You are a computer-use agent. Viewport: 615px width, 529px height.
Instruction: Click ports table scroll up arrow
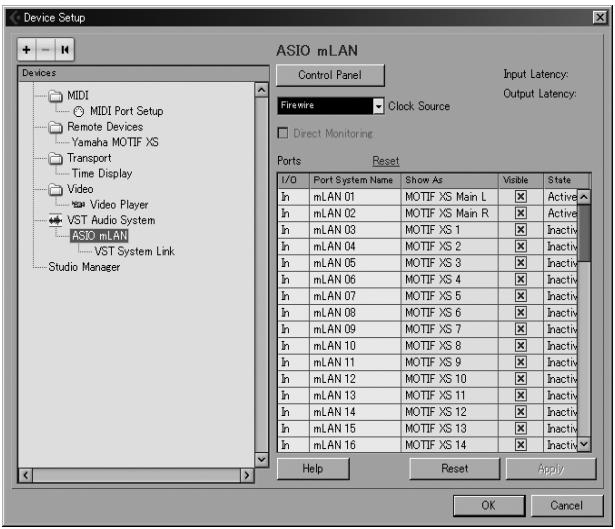[584, 197]
